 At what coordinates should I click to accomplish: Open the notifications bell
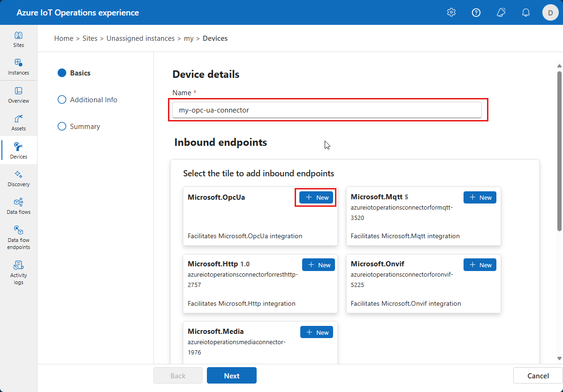526,13
